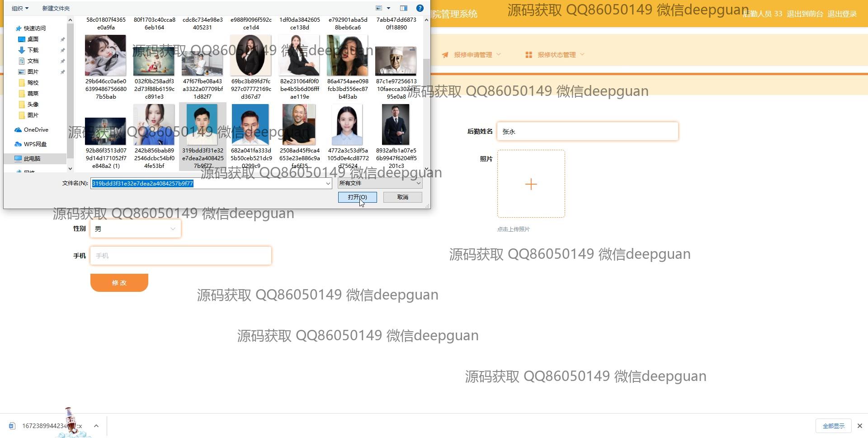This screenshot has width=868, height=438.
Task: Click the 全部显示 downloads button
Action: pos(834,426)
